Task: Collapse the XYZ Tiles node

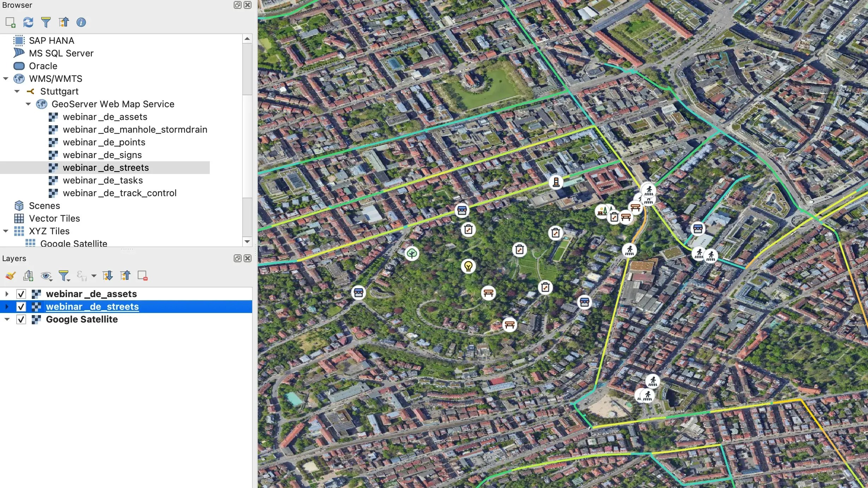Action: tap(6, 231)
